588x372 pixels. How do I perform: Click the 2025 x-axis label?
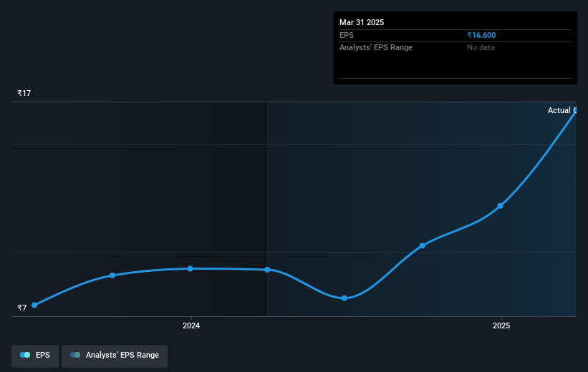[x=501, y=326]
